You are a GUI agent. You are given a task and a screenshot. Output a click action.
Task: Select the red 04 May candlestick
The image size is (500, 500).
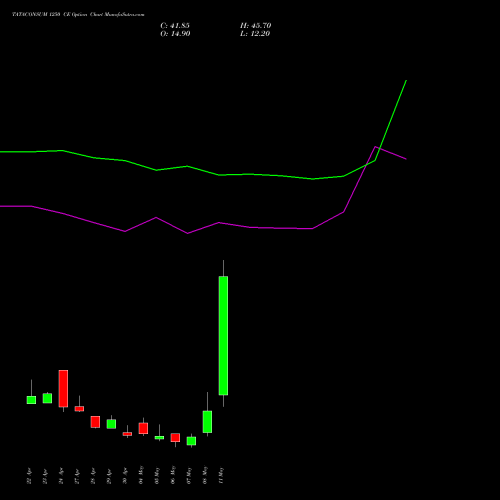click(x=143, y=428)
